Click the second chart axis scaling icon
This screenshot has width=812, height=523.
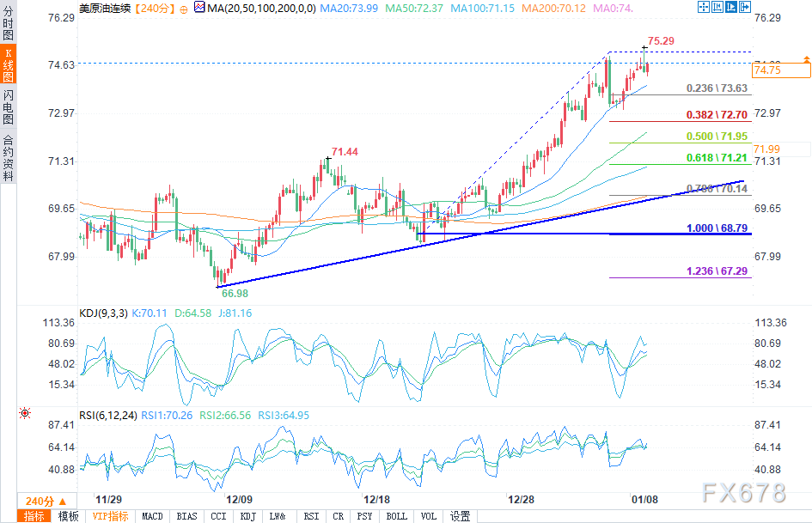pos(717,7)
